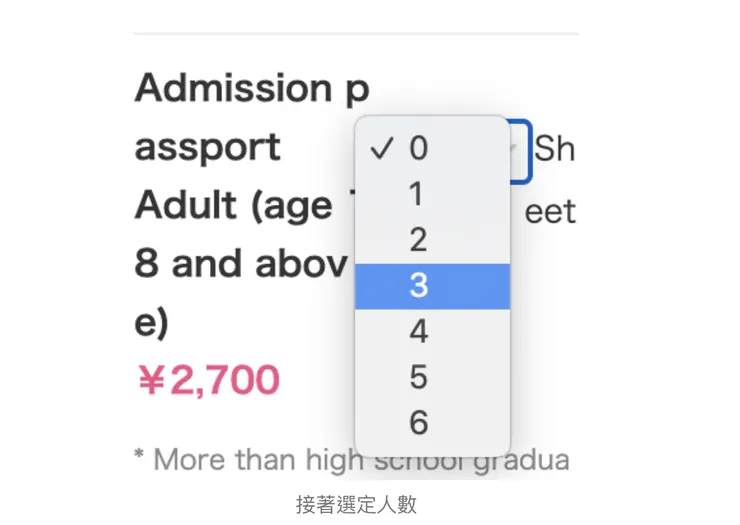Image resolution: width=740 pixels, height=525 pixels.
Task: Click the caption 接著選定人數
Action: click(x=356, y=505)
